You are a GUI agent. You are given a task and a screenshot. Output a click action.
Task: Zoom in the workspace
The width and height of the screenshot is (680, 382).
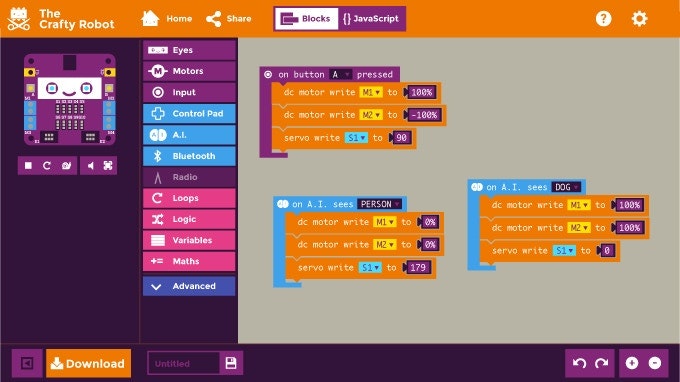click(x=632, y=363)
